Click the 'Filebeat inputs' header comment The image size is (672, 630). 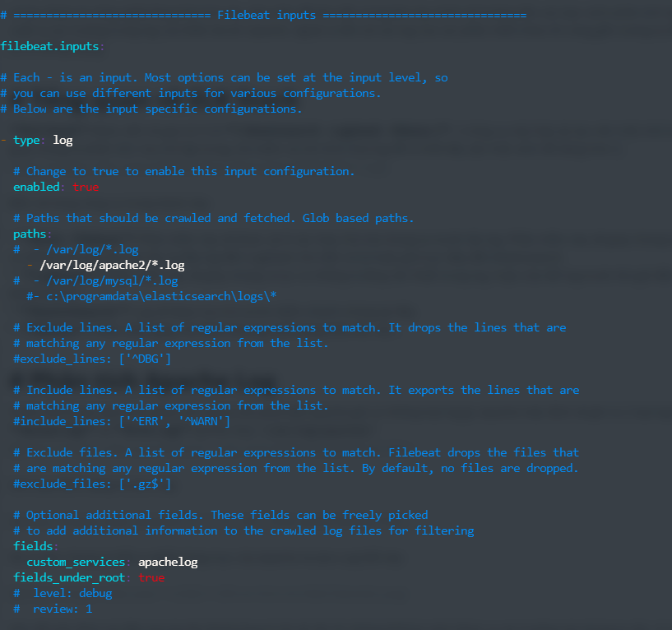click(263, 15)
